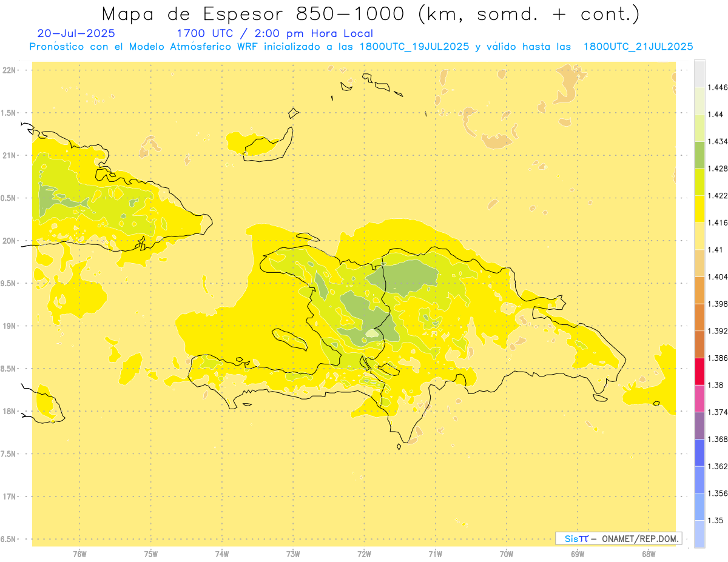Click the legend value "1.446"

coord(718,87)
